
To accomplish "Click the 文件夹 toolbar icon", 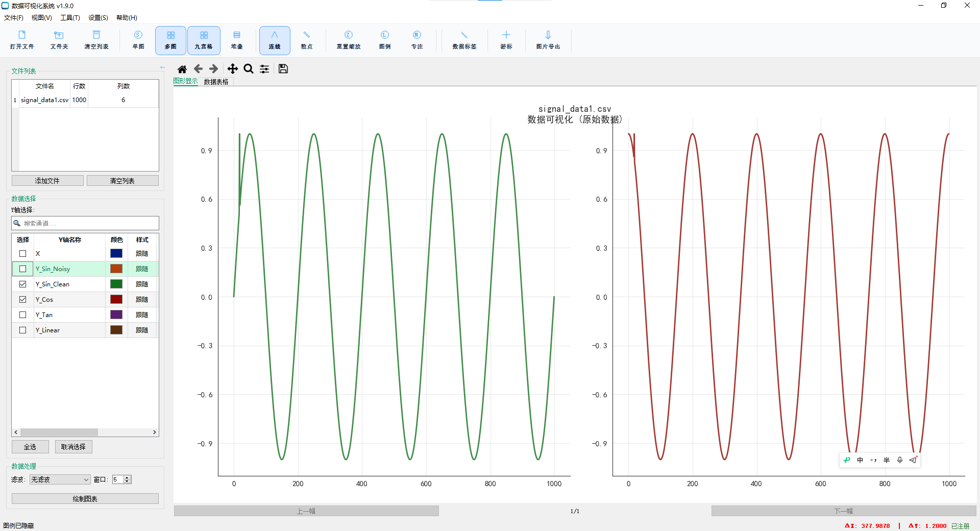I will tap(59, 40).
